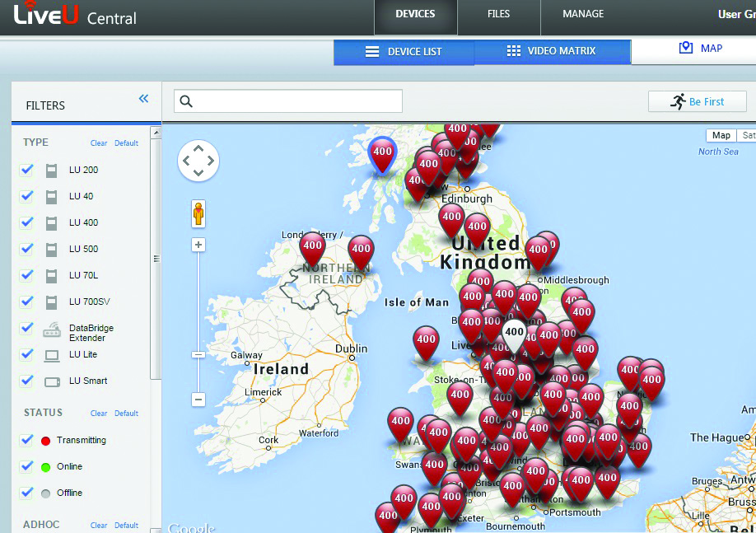Open the Devices menu
Image resolution: width=756 pixels, height=533 pixels.
[x=416, y=16]
